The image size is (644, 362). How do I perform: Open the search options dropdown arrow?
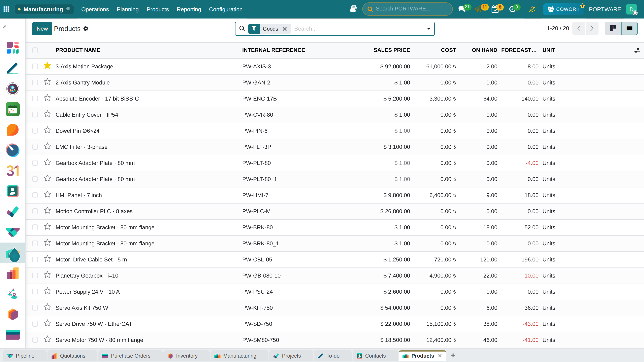(x=428, y=29)
